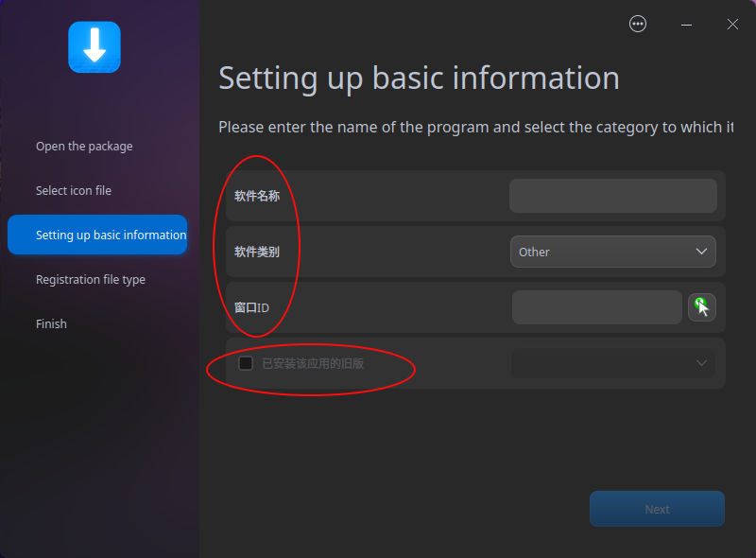Click the 软件类别 label

click(x=256, y=252)
